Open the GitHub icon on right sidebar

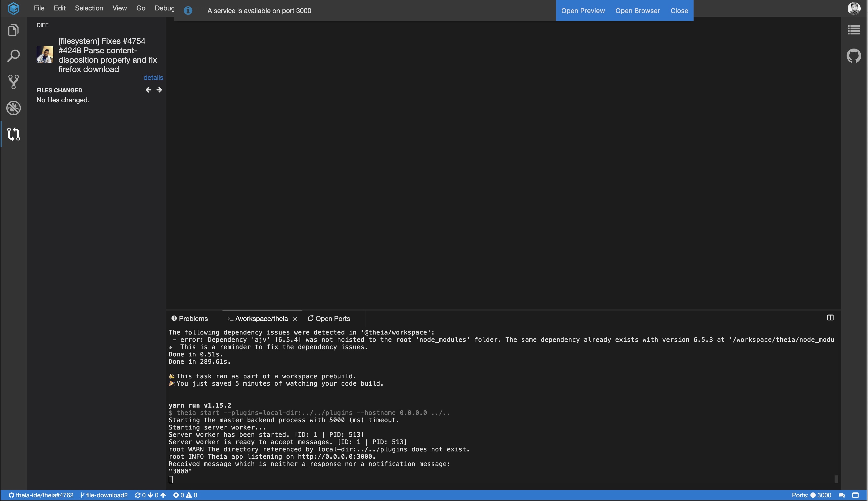pyautogui.click(x=854, y=56)
